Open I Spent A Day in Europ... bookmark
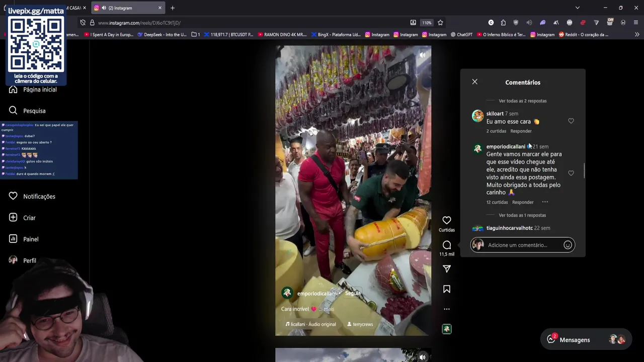This screenshot has height=362, width=644. tap(109, 35)
